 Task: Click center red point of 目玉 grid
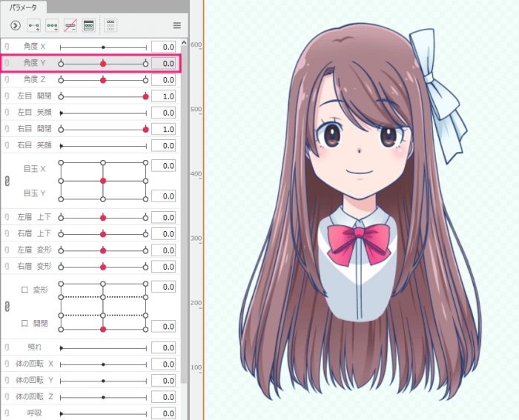pyautogui.click(x=103, y=181)
